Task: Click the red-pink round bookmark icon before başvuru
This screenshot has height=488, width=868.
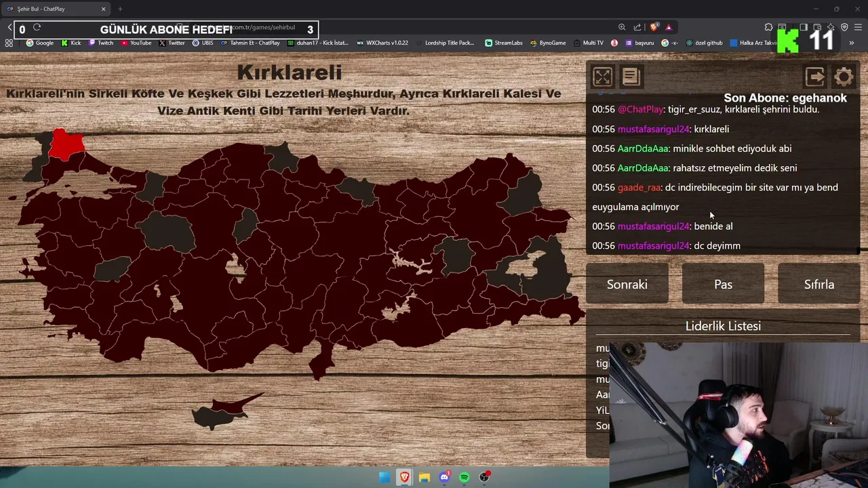Action: coord(614,43)
